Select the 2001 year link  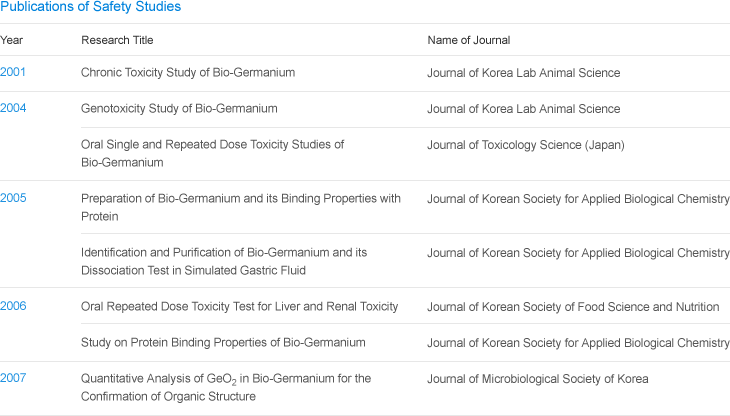[x=13, y=72]
